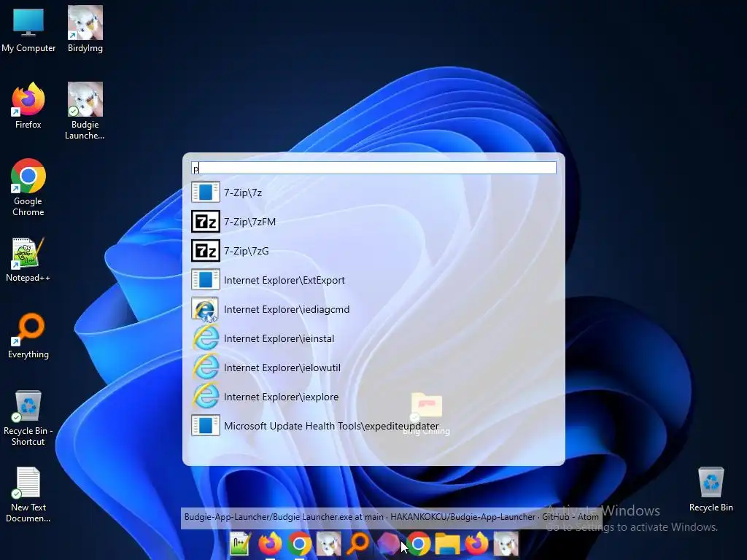Launch Internet Explorer\iexplore from list

(x=373, y=397)
